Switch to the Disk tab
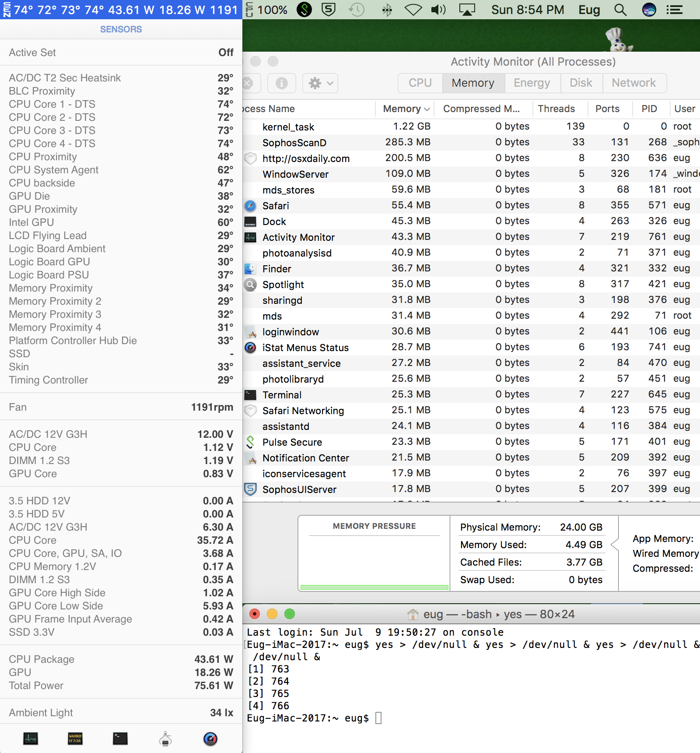 581,83
